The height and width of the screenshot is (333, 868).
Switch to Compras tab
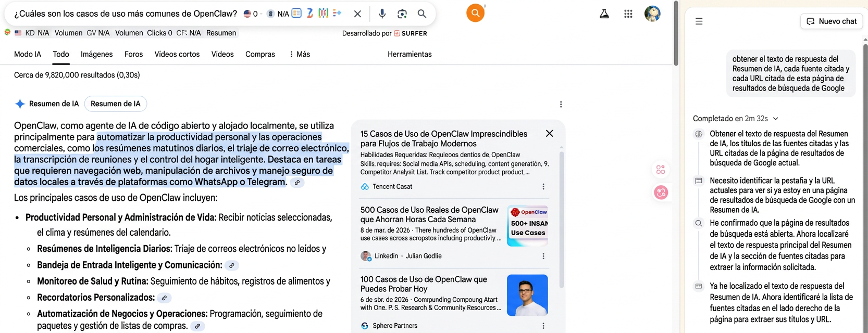point(260,54)
